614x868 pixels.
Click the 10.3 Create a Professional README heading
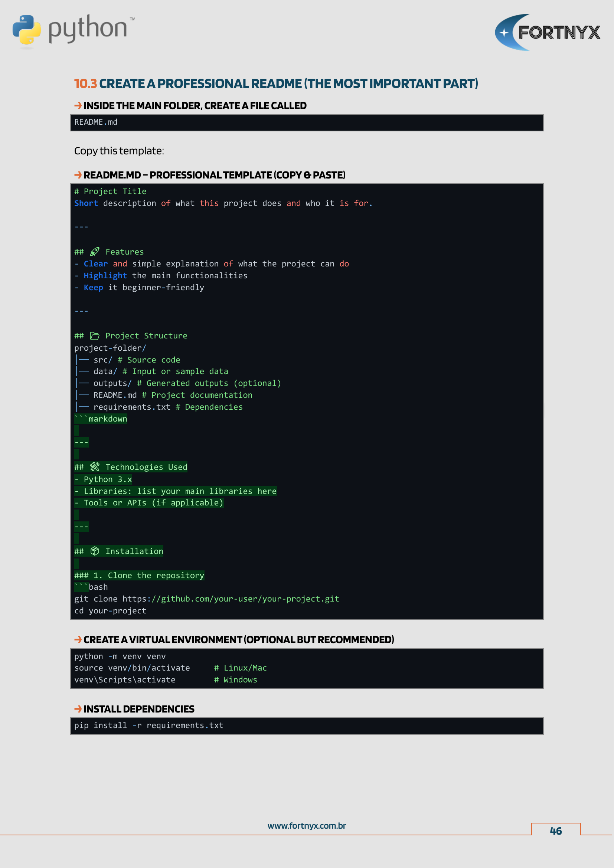tap(276, 83)
